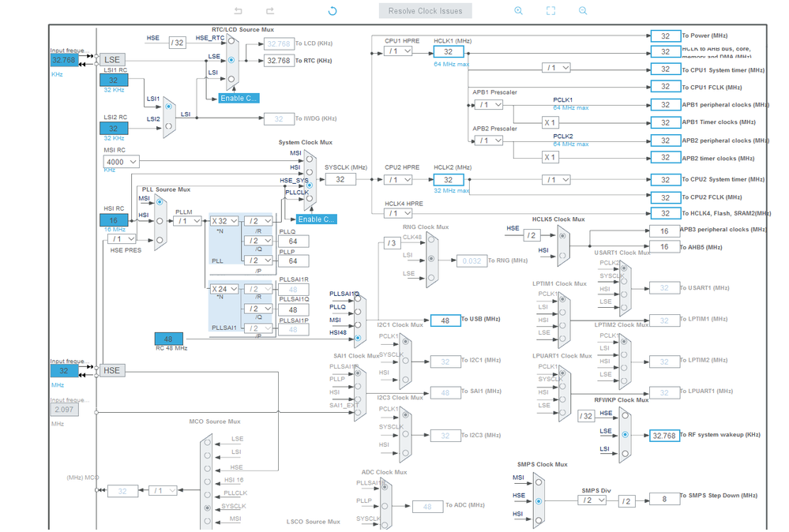Click the HSE block

(x=111, y=371)
